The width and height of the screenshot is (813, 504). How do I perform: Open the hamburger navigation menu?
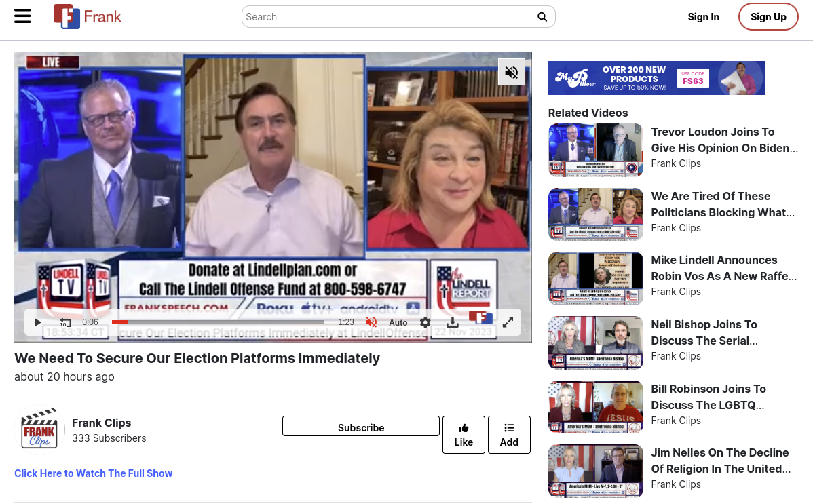(x=22, y=16)
